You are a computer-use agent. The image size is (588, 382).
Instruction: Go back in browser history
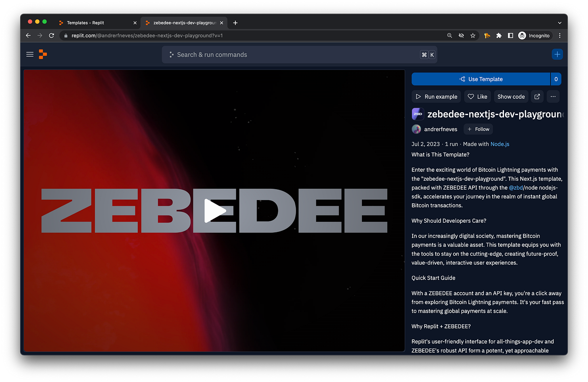28,35
